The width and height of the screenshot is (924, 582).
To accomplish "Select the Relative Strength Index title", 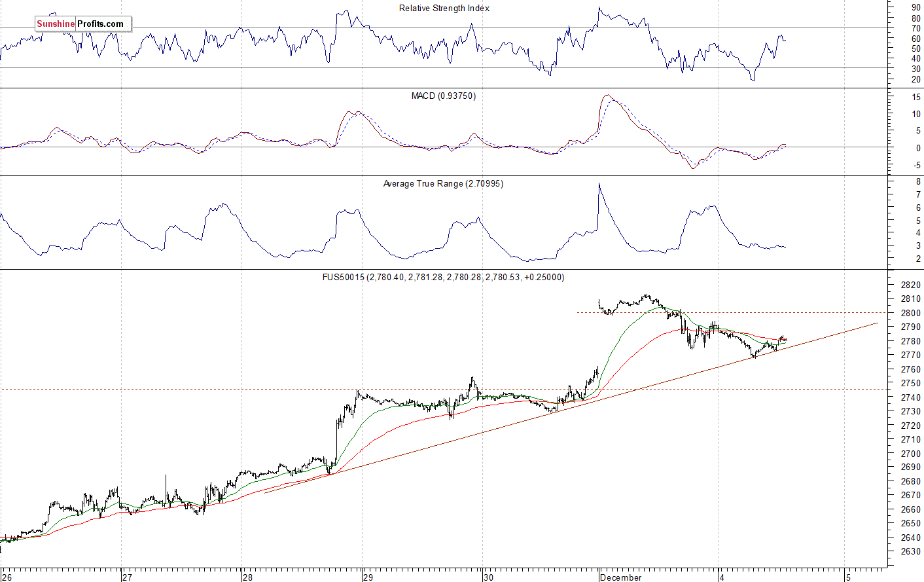I will (x=444, y=9).
